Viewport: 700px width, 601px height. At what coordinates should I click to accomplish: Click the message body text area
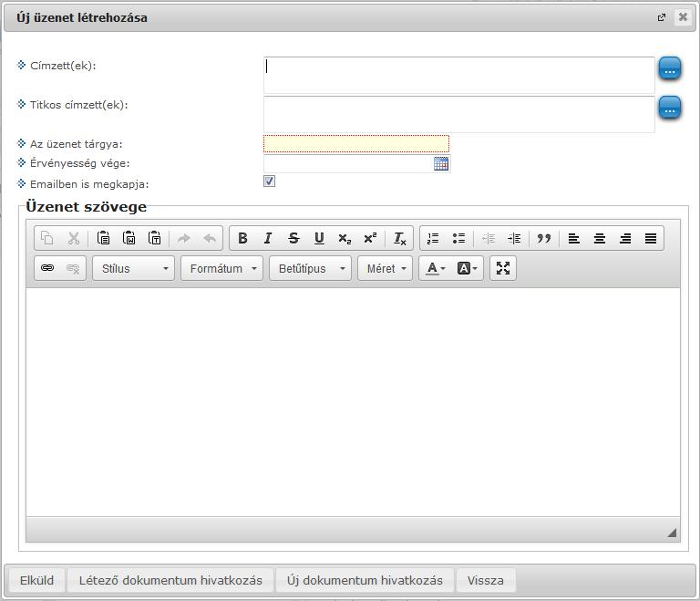353,402
